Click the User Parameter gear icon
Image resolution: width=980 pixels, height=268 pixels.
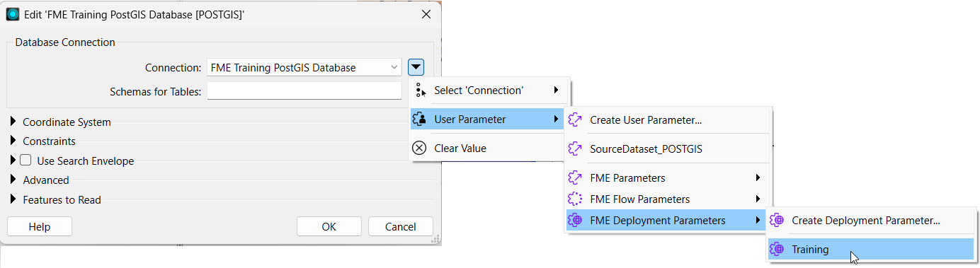(x=419, y=120)
